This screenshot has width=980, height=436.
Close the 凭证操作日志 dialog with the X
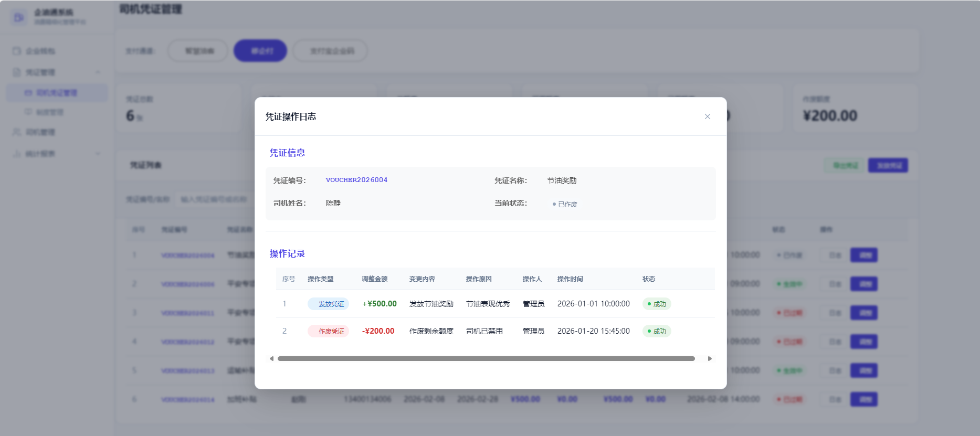coord(707,116)
